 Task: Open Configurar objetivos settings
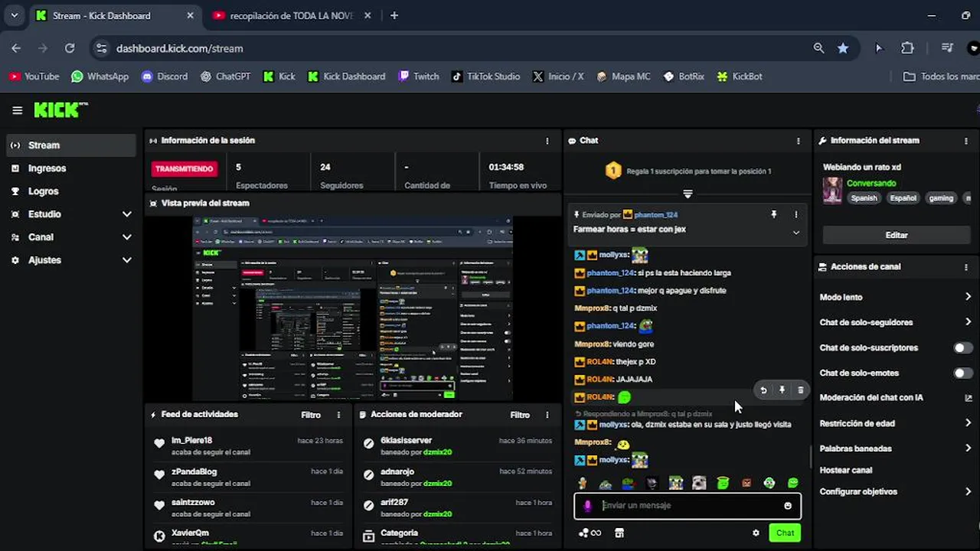coord(895,492)
